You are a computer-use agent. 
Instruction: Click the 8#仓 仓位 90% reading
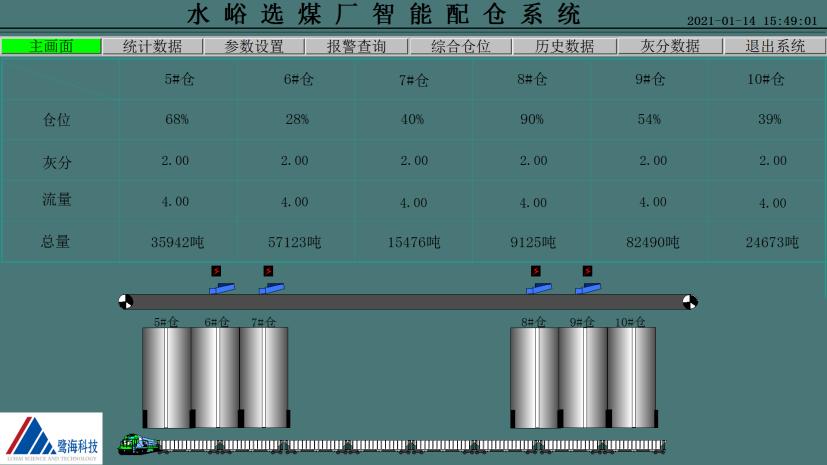(532, 119)
